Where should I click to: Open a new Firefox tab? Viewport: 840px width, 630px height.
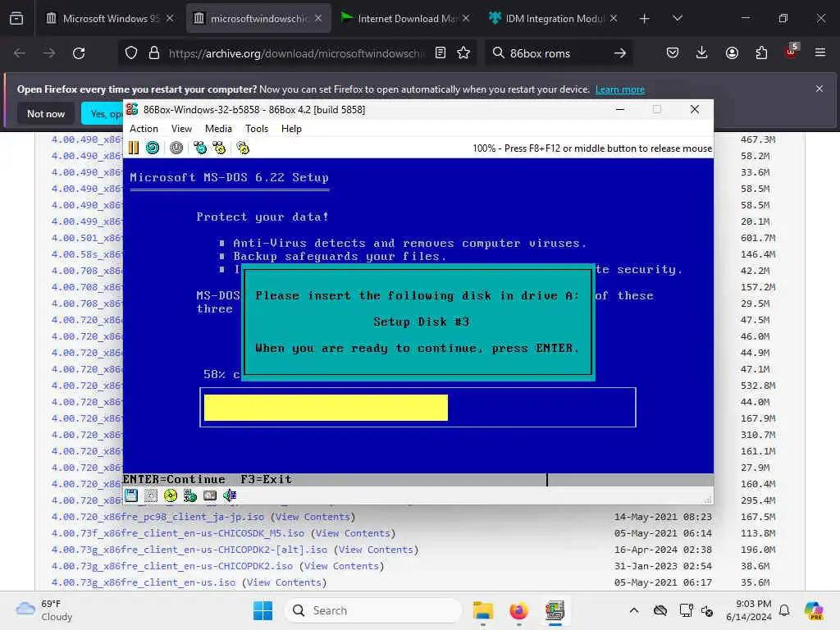click(x=645, y=19)
